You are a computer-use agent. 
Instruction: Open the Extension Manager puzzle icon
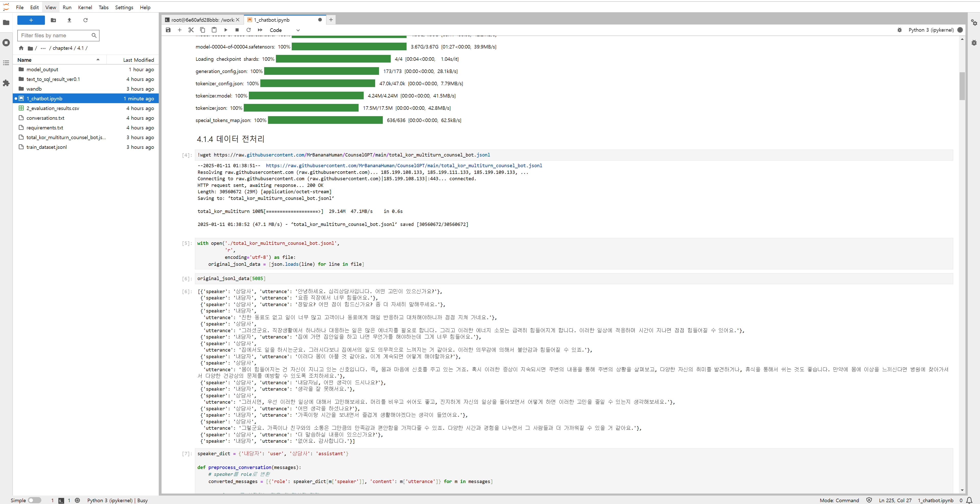coord(6,83)
